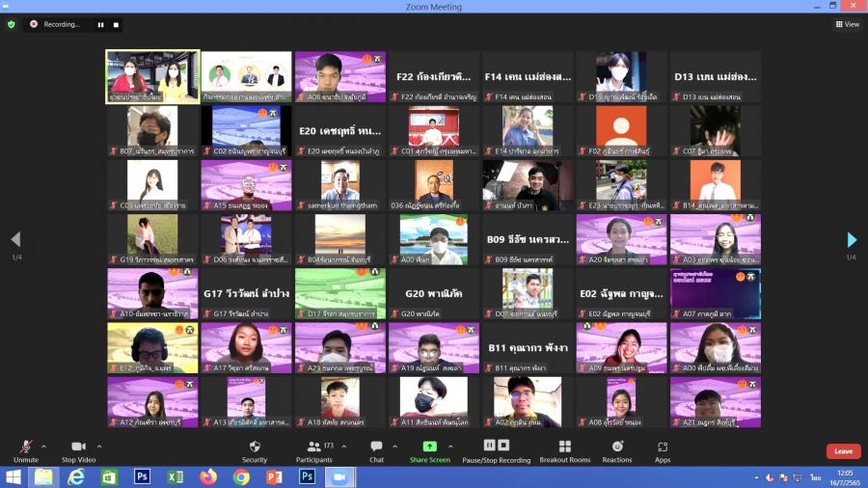The image size is (868, 488).
Task: Open Breakout Rooms
Action: click(x=565, y=449)
